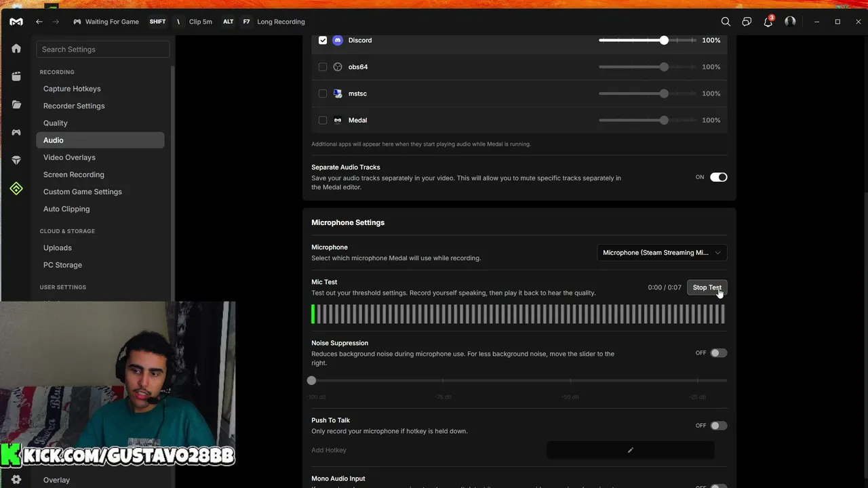
Task: Stop the mic test with Stop Test
Action: (707, 287)
